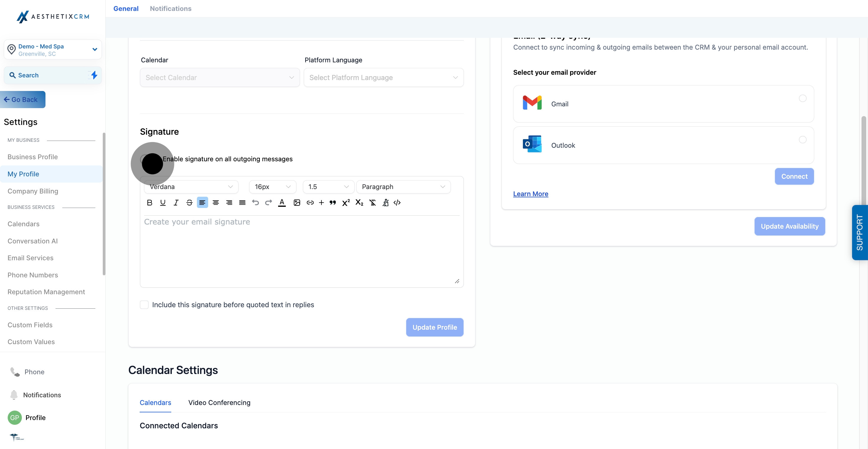Image resolution: width=868 pixels, height=449 pixels.
Task: Check include signature before quoted text
Action: tap(144, 305)
